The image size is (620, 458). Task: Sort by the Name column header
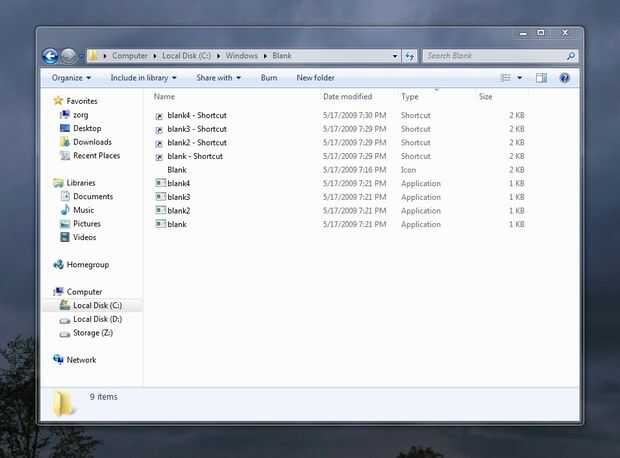(x=164, y=97)
